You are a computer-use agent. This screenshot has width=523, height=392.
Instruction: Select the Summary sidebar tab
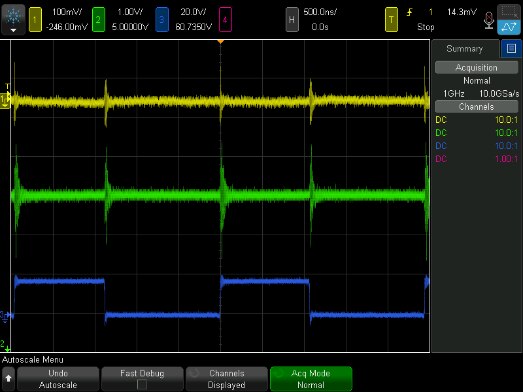pos(465,49)
